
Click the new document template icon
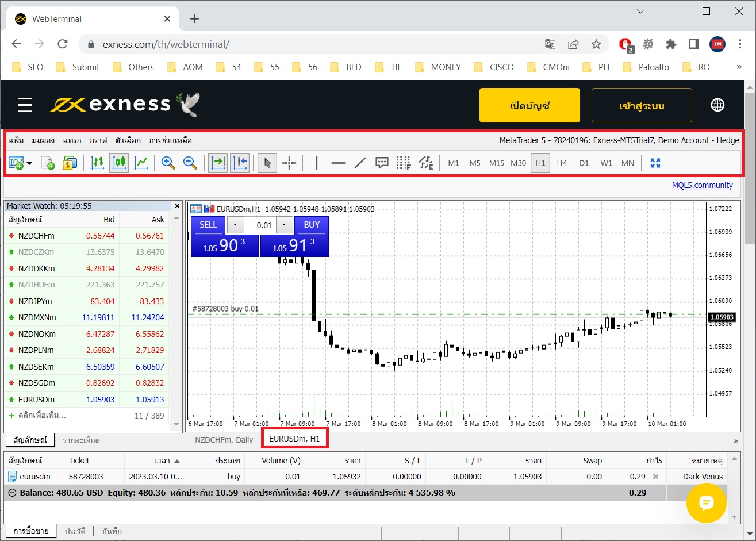48,163
